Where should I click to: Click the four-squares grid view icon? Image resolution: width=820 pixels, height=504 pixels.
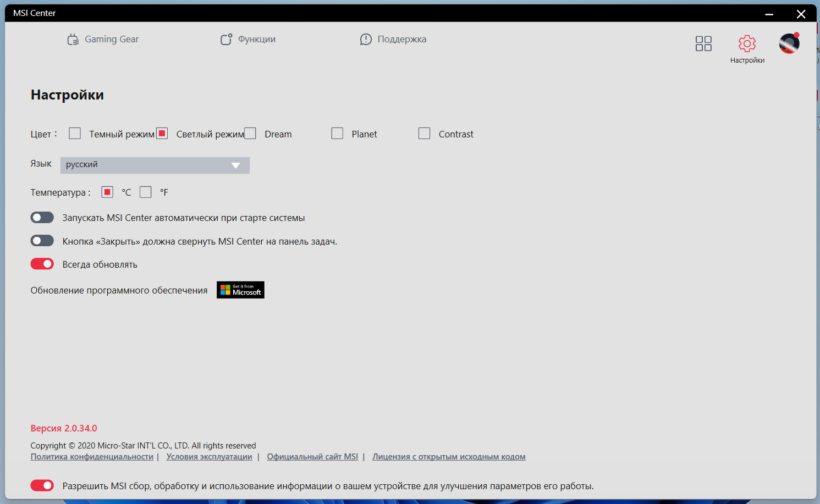pos(703,43)
